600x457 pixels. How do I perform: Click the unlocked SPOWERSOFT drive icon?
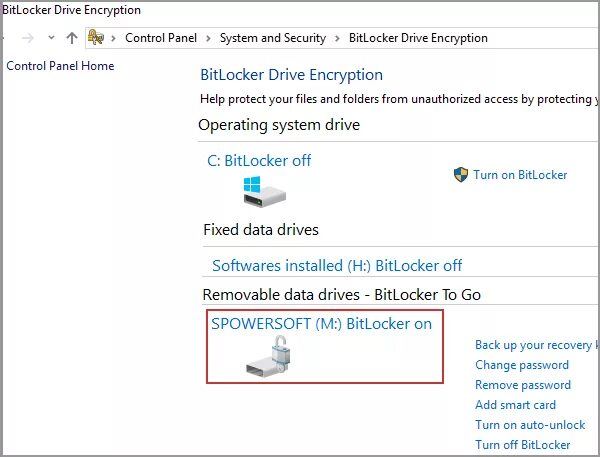click(269, 357)
